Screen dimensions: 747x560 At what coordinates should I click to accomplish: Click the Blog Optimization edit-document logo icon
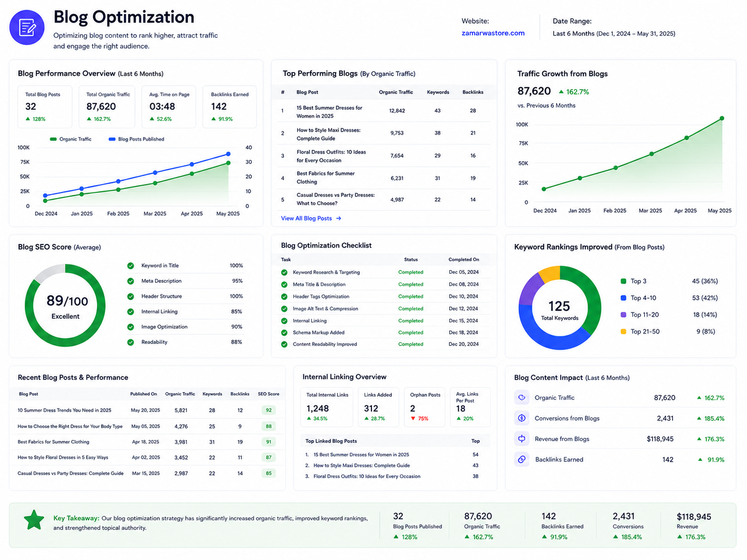pos(27,28)
